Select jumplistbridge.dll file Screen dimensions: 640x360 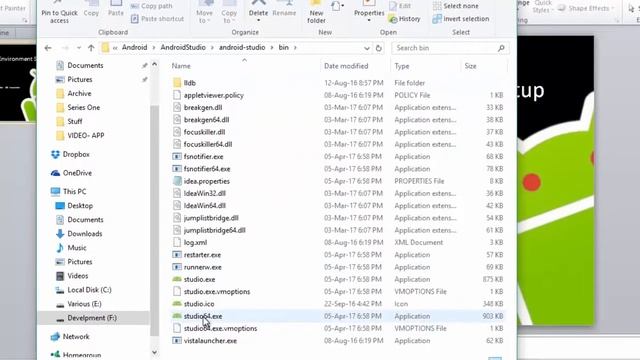211,218
